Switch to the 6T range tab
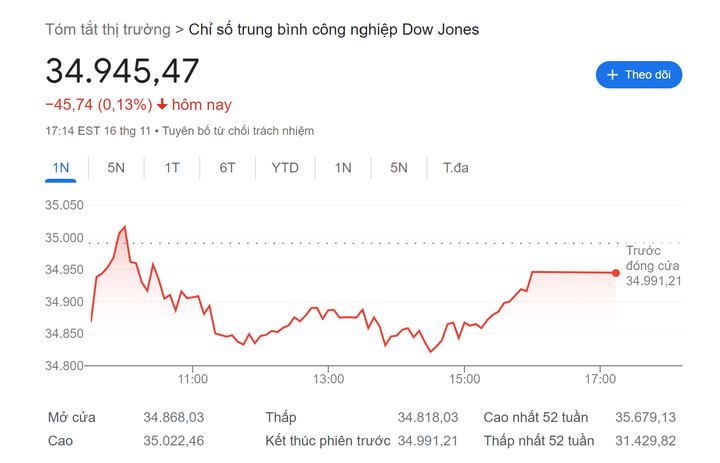The height and width of the screenshot is (463, 720). (227, 167)
